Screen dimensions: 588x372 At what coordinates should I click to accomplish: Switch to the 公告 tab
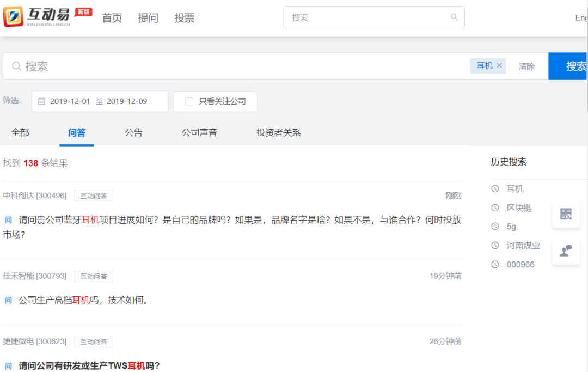134,132
